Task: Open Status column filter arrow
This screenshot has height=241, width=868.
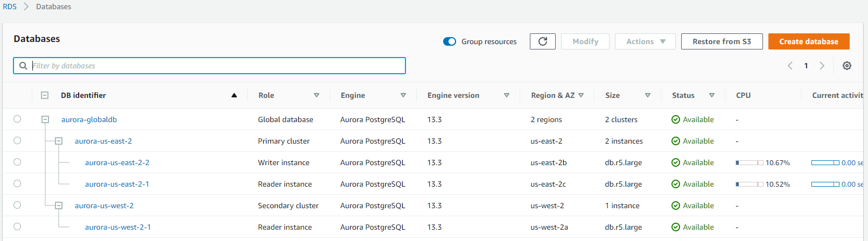Action: pyautogui.click(x=712, y=95)
